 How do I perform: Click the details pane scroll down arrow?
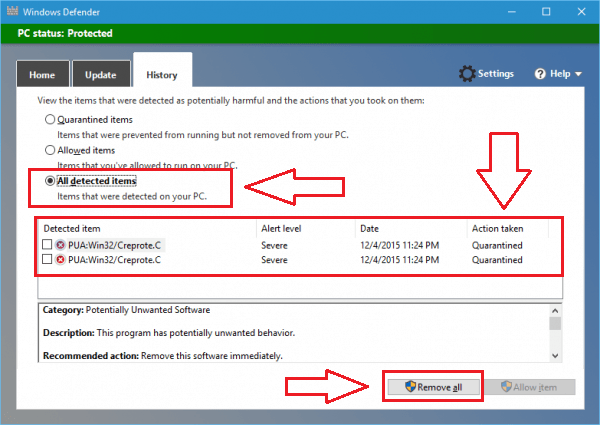[x=555, y=356]
